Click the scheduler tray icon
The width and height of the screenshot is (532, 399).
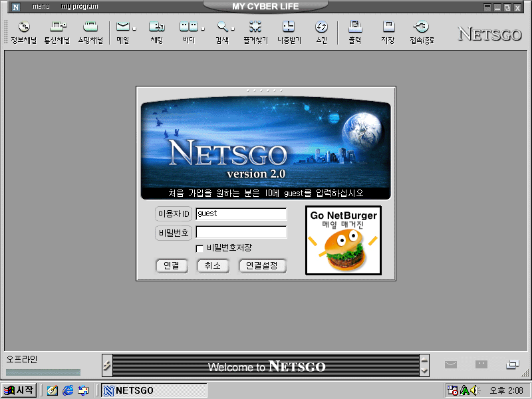pyautogui.click(x=453, y=390)
